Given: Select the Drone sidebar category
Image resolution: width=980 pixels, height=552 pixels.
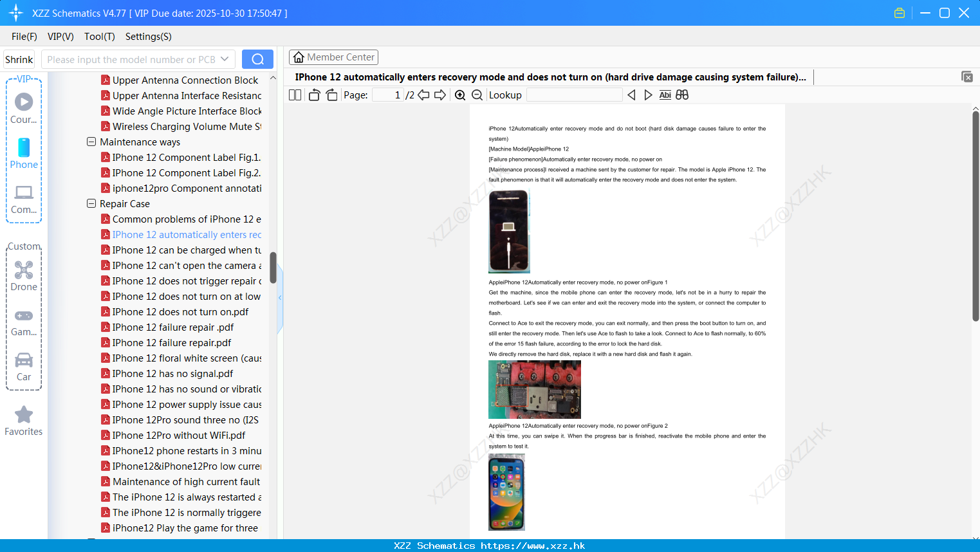Looking at the screenshot, I should click(24, 275).
